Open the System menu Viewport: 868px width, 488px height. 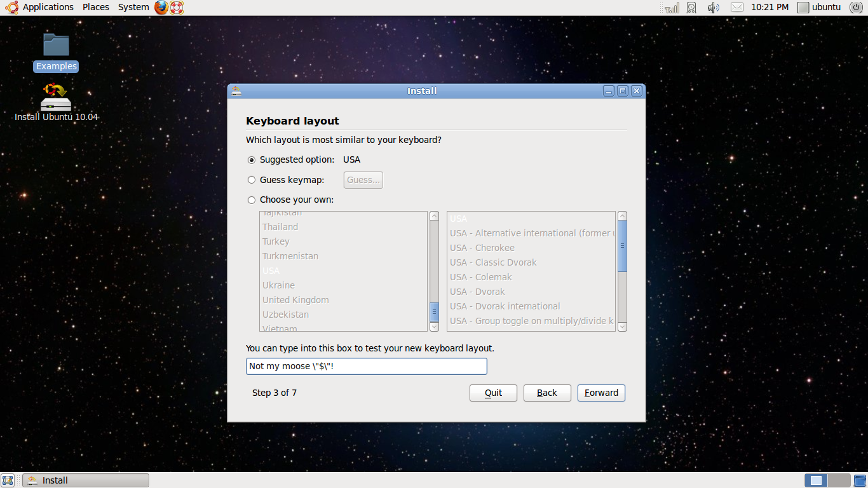coord(133,7)
